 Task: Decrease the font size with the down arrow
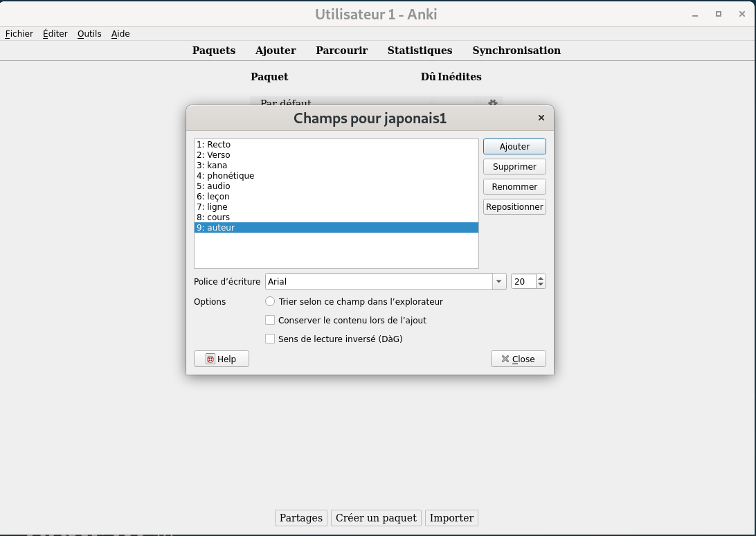pyautogui.click(x=541, y=285)
